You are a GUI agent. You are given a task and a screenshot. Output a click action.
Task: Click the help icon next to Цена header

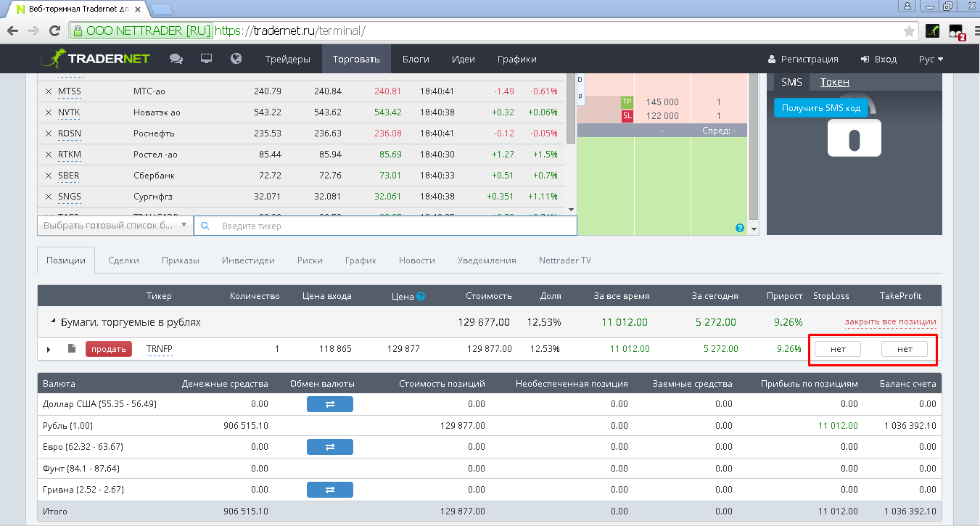[x=421, y=296]
